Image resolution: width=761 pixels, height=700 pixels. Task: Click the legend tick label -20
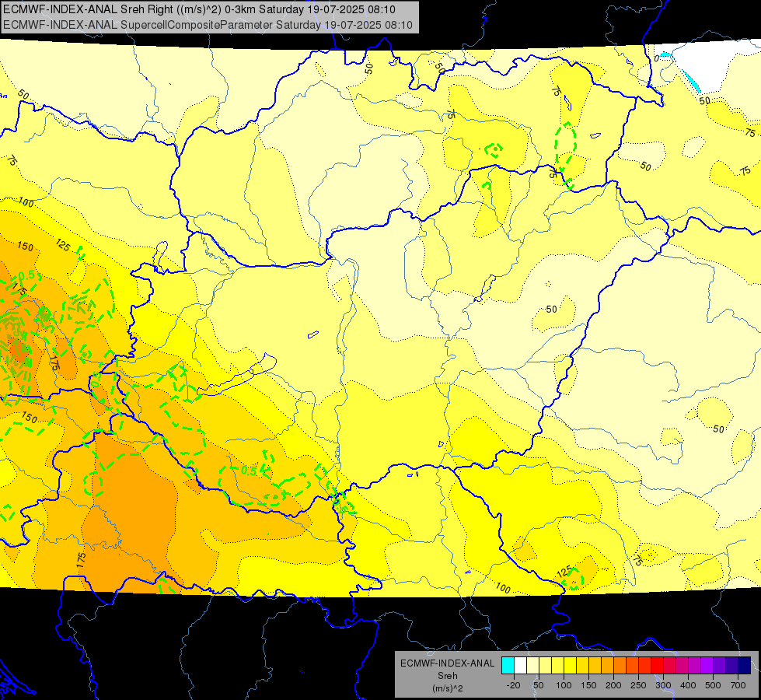pyautogui.click(x=513, y=685)
